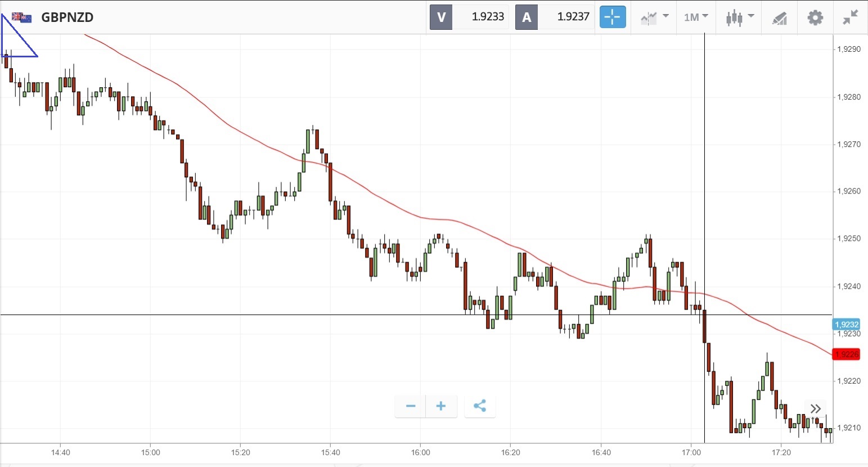This screenshot has height=467, width=868.
Task: Toggle the crosshair cursor tool
Action: [613, 17]
